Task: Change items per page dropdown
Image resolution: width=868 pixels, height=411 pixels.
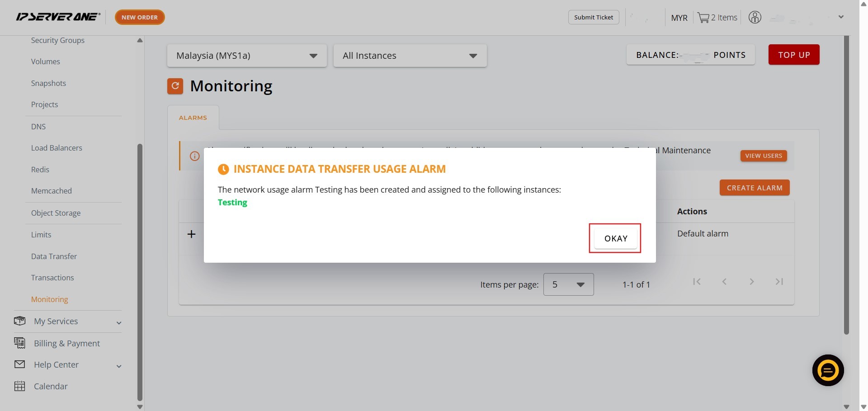Action: [x=568, y=284]
